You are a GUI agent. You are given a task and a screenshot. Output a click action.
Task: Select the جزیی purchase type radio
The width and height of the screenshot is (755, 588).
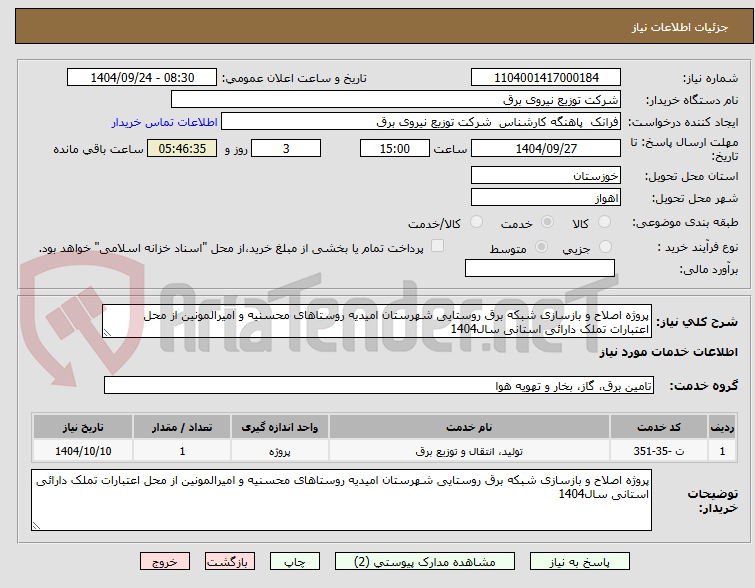pos(605,247)
